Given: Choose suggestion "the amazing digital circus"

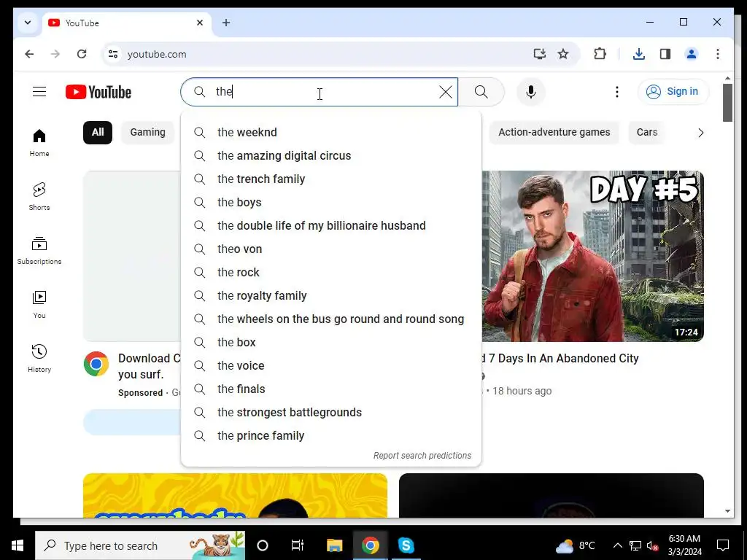Looking at the screenshot, I should coord(331,156).
